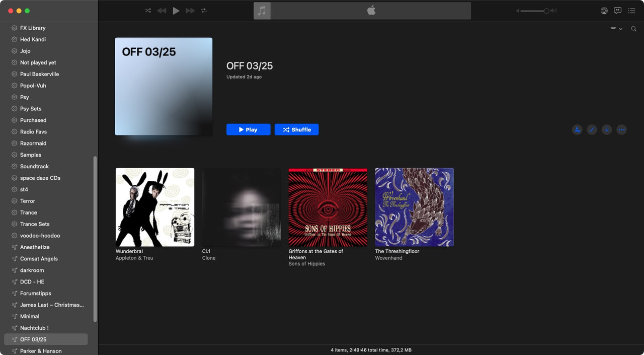
Task: Open the Up Next queue list
Action: [632, 11]
